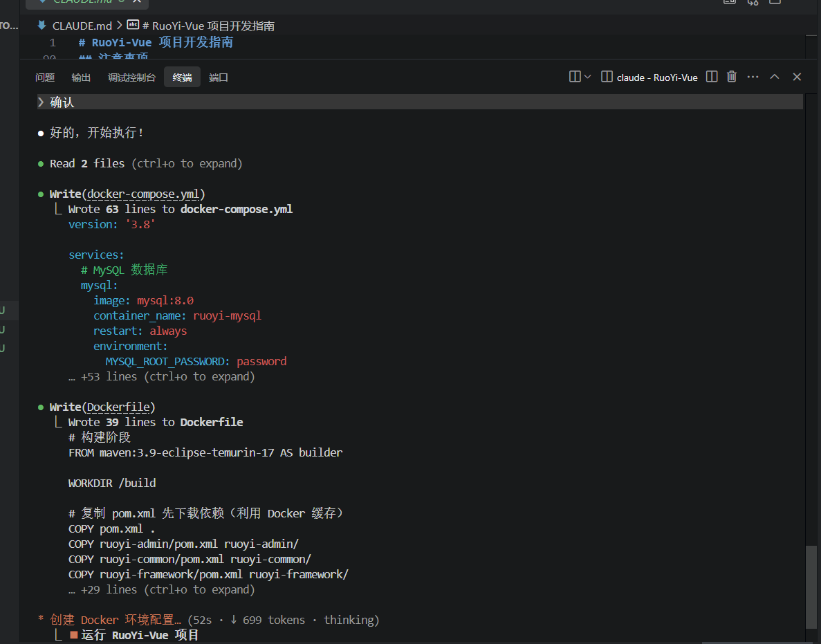Viewport: 821px width, 644px height.
Task: Click the 'COPY ruoyi-common/pom.xml' line
Action: [x=190, y=559]
